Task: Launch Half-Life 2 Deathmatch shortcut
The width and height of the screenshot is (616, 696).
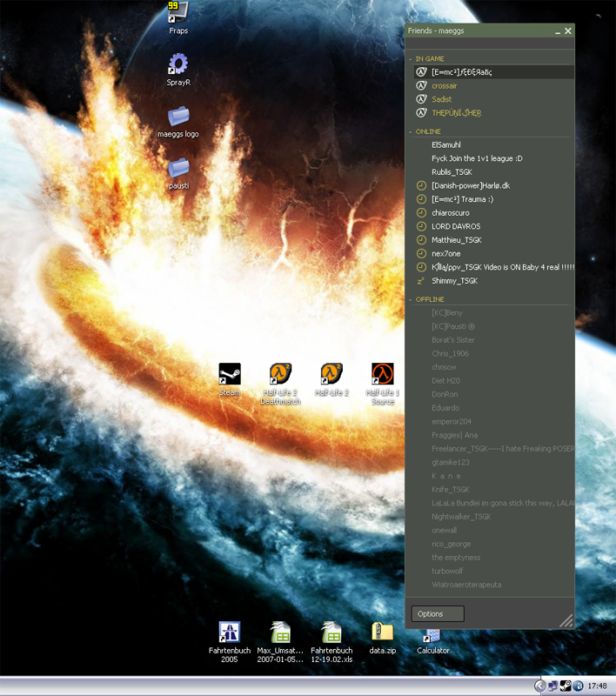Action: 281,374
